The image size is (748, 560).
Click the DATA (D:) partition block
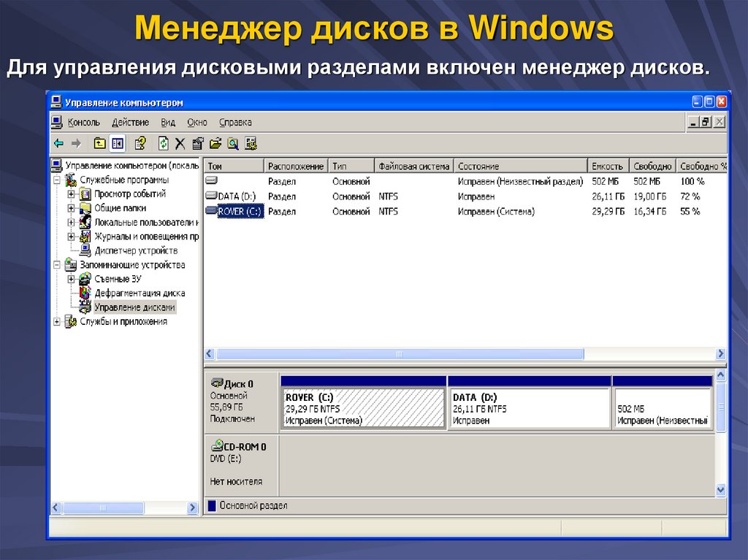tap(530, 403)
